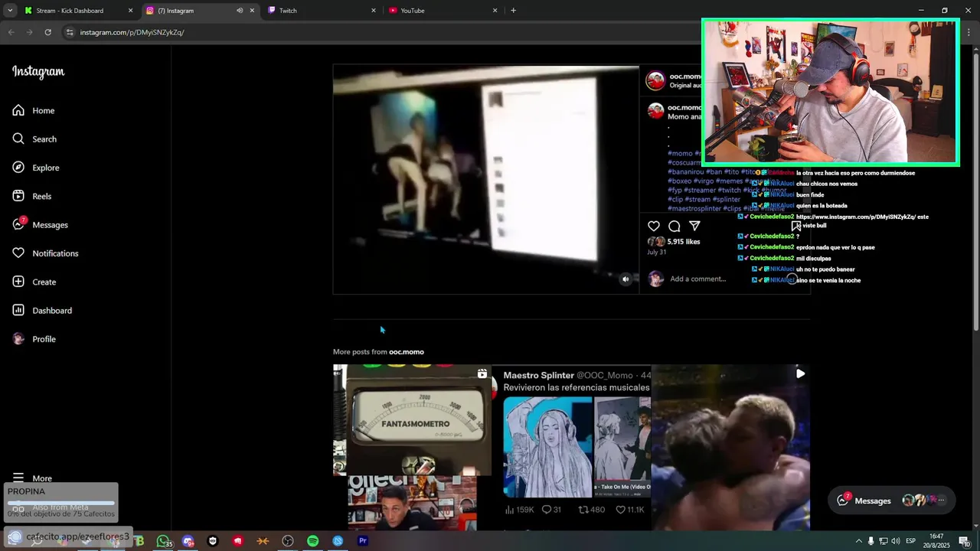Screen dimensions: 980x551
Task: Open the 16:47 clock and calendar
Action: [936, 541]
